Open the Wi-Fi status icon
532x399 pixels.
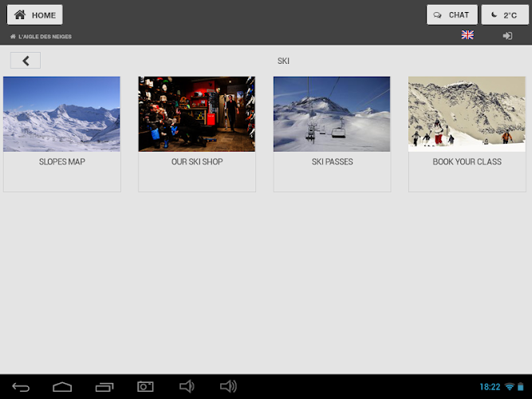(509, 387)
